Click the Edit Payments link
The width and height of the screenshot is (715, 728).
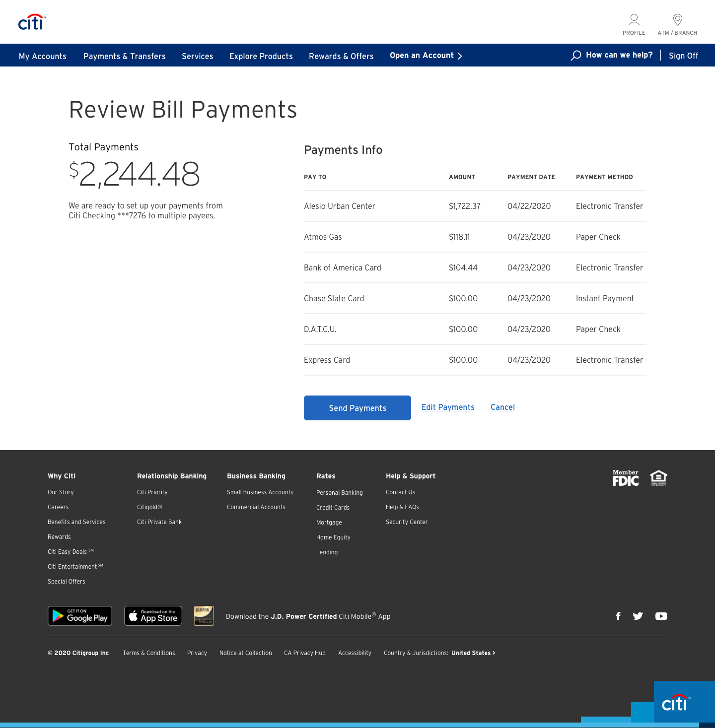448,407
